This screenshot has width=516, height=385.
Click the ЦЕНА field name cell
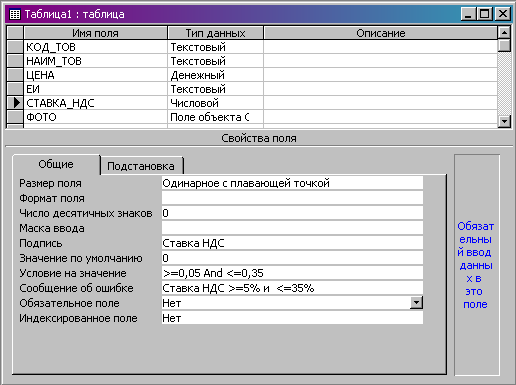pos(95,75)
